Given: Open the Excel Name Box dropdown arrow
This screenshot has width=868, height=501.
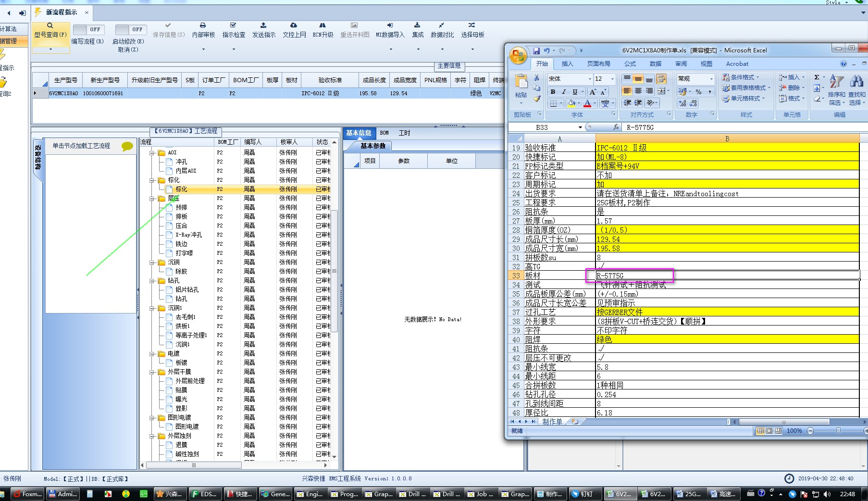Looking at the screenshot, I should (x=580, y=127).
